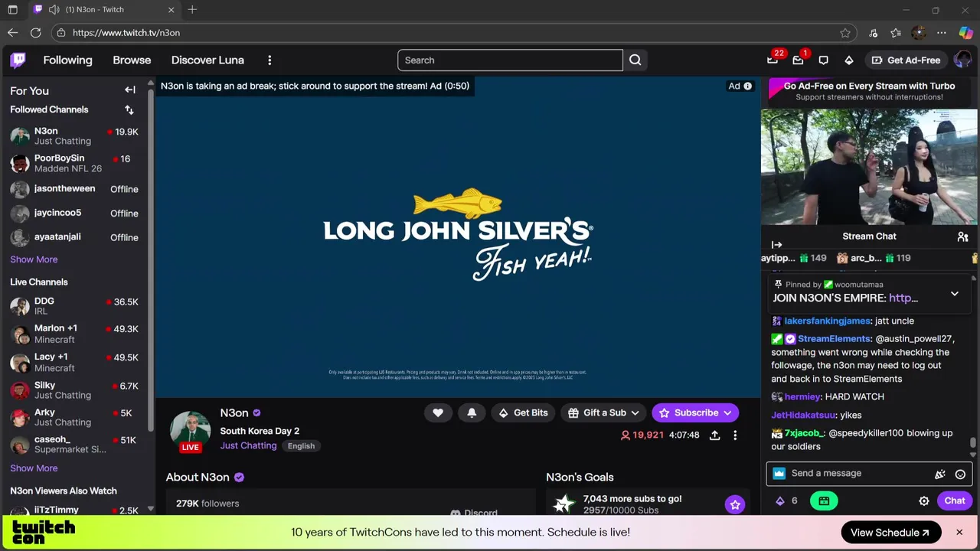Open PoorBoySin followed channel
Screen dimensions: 980x551
coord(75,163)
